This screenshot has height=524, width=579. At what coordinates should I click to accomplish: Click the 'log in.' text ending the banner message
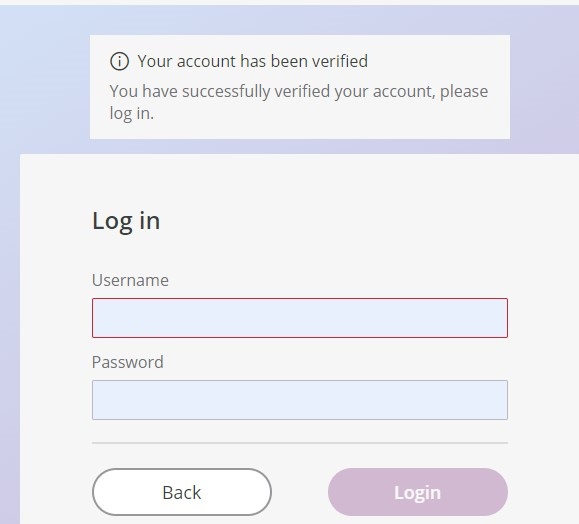131,114
